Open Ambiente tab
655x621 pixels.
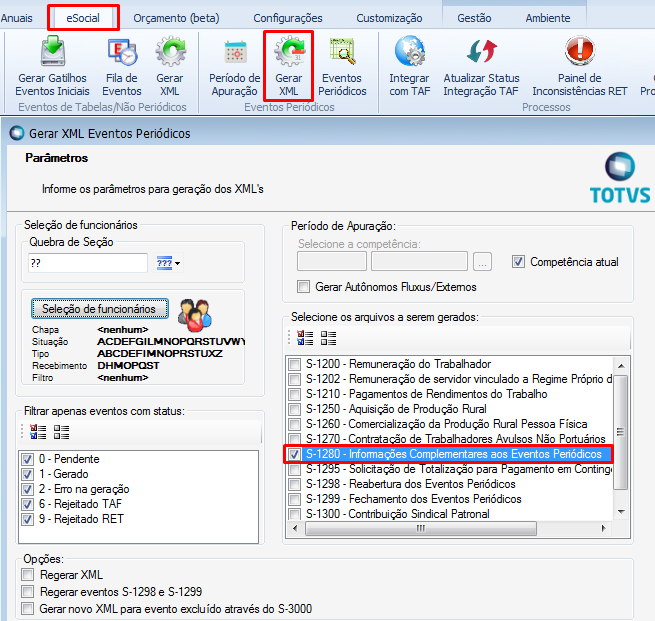tap(548, 18)
